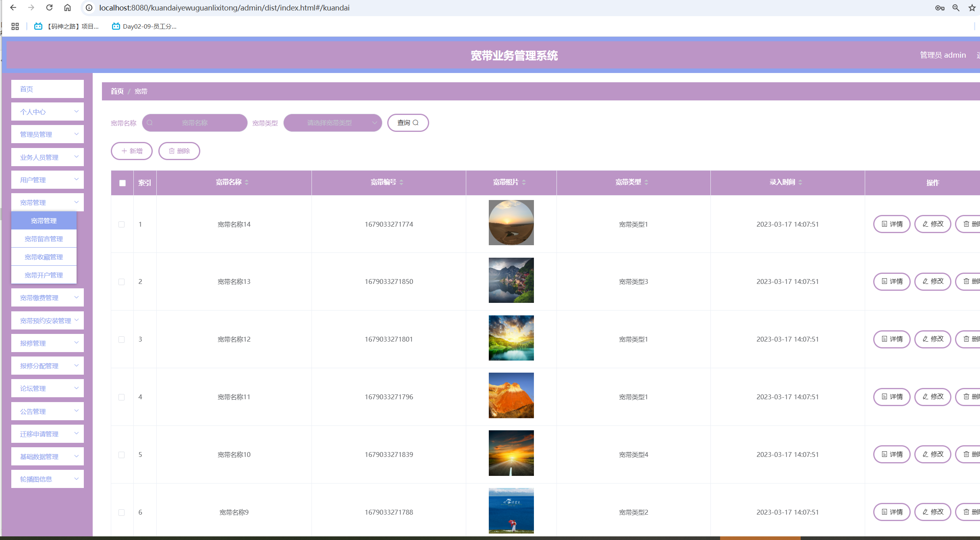Check the row for 宽带名称12
This screenshot has width=980, height=540.
tap(121, 339)
